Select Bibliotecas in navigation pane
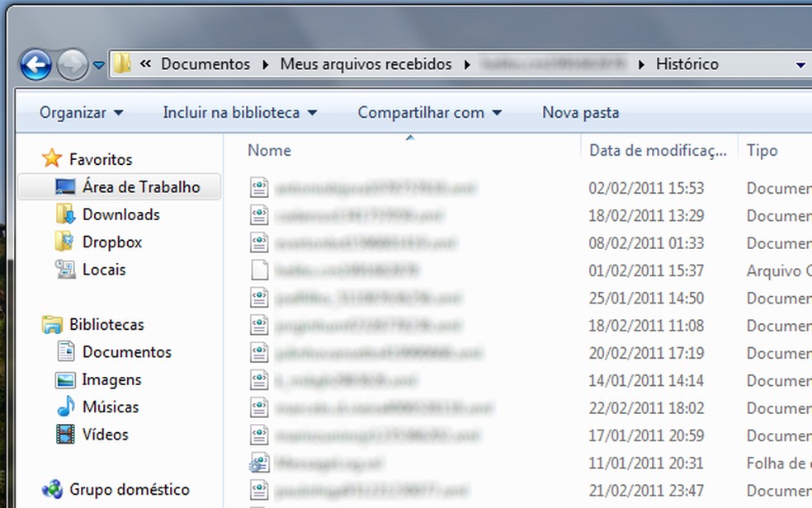This screenshot has width=812, height=508. point(106,324)
